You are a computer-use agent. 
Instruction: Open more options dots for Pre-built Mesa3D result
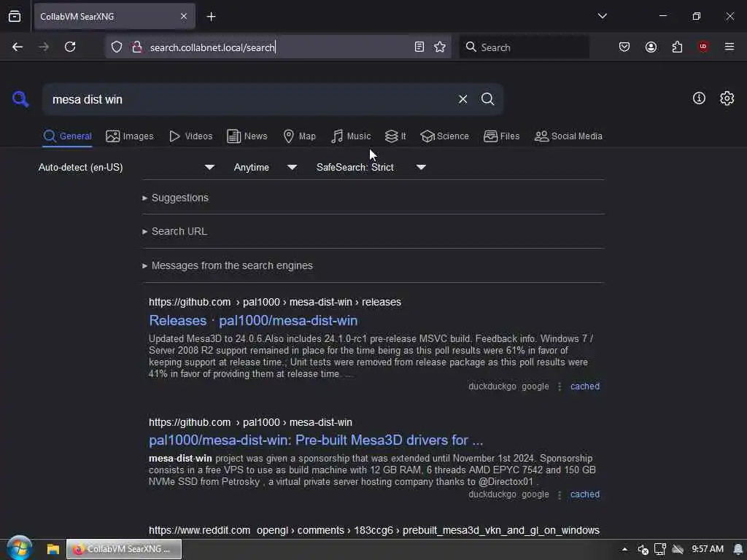(x=560, y=495)
